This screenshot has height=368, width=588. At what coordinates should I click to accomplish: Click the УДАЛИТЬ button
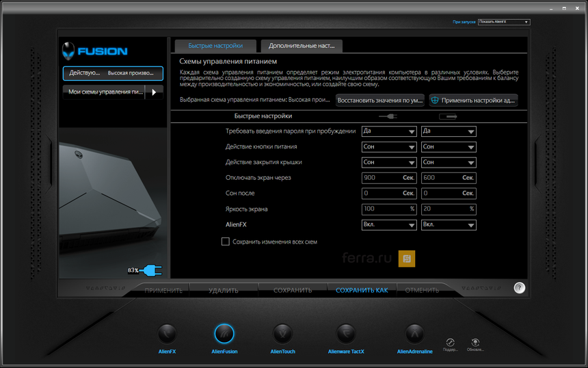click(224, 290)
